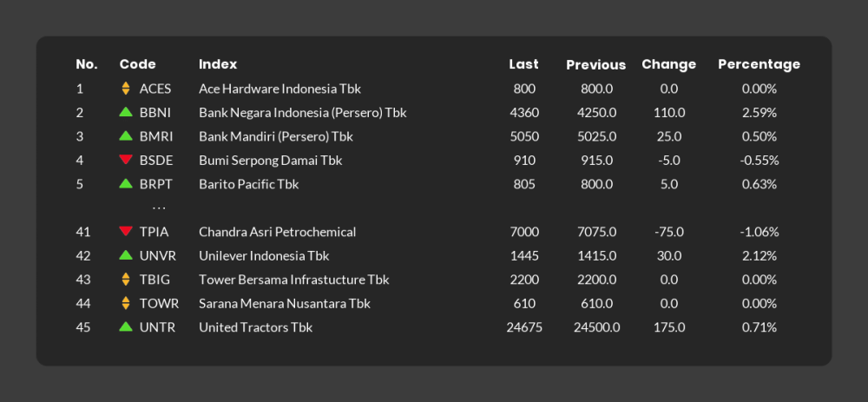Click the Percentage column header
This screenshot has width=868, height=402.
point(759,64)
